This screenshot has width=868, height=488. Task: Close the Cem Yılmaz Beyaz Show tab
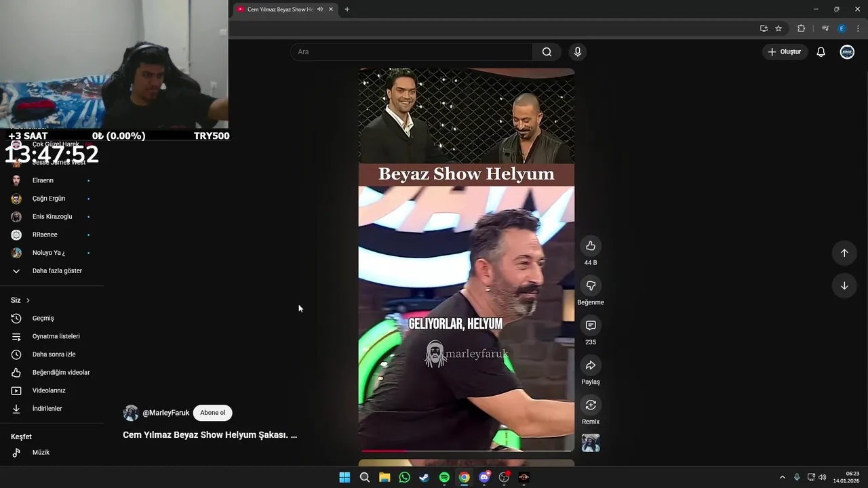point(331,9)
